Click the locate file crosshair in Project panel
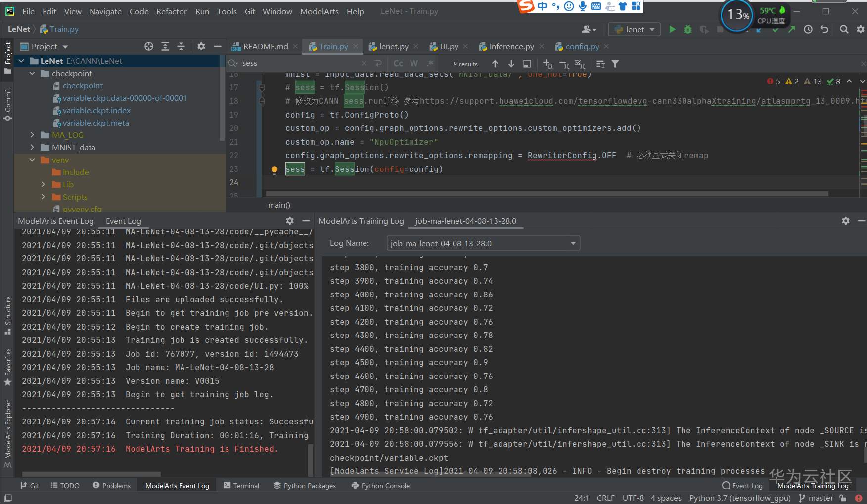The width and height of the screenshot is (867, 504). click(149, 46)
